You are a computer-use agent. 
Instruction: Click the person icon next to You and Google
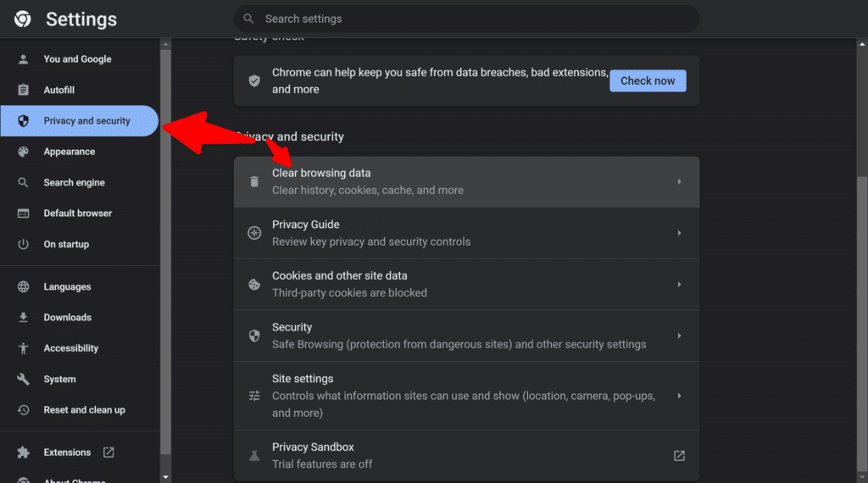[x=23, y=59]
